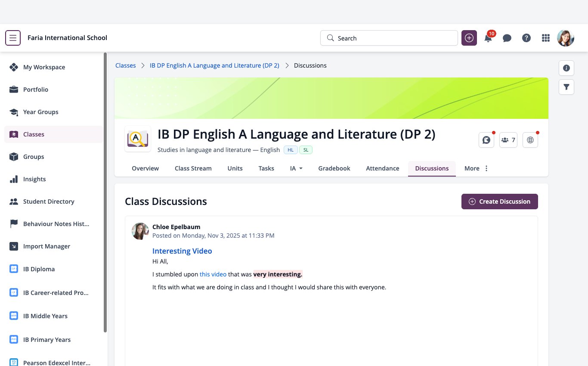Open the notifications bell
Image resolution: width=588 pixels, height=366 pixels.
coord(488,38)
